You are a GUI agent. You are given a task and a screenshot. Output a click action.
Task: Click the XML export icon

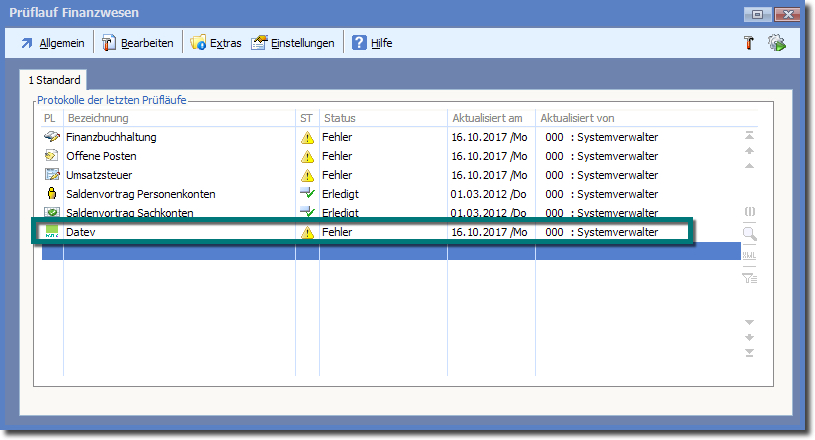click(749, 256)
